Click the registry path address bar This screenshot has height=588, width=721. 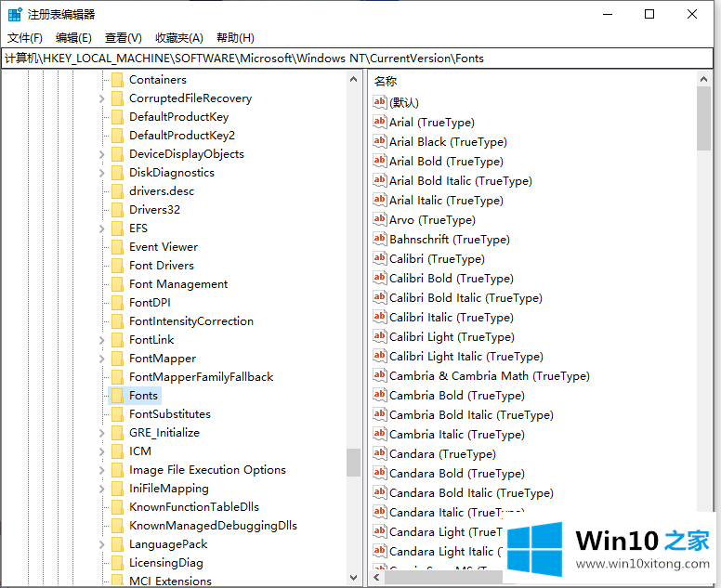point(357,59)
